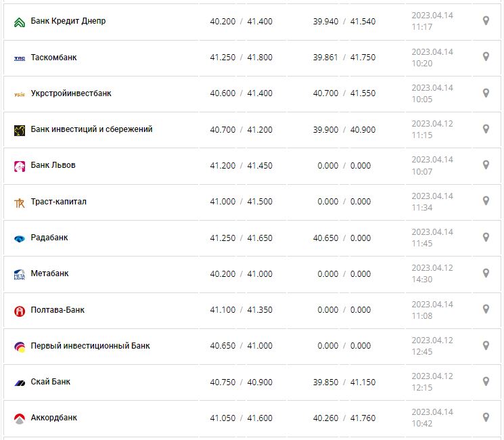Screen dimensions: 504x440
Task: Open the Траст-капитал location marker
Action: [486, 201]
